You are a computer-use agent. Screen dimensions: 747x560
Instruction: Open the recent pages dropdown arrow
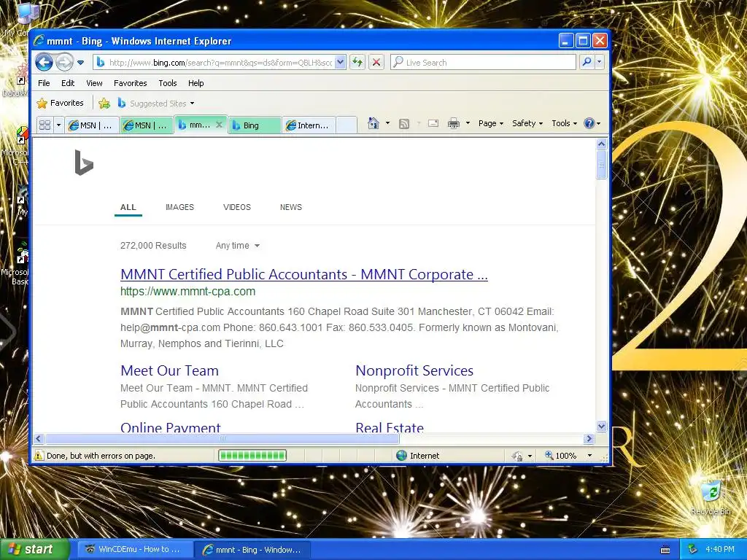pyautogui.click(x=80, y=63)
